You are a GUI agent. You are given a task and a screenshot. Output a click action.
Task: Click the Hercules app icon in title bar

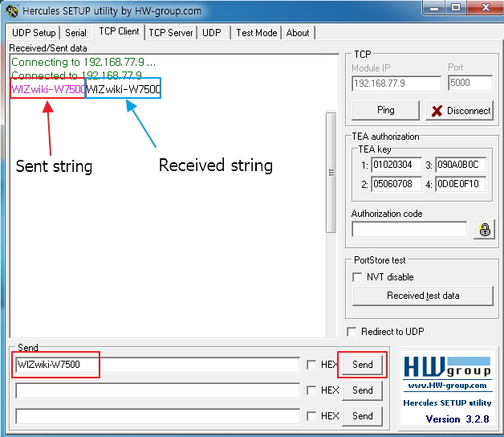click(12, 11)
